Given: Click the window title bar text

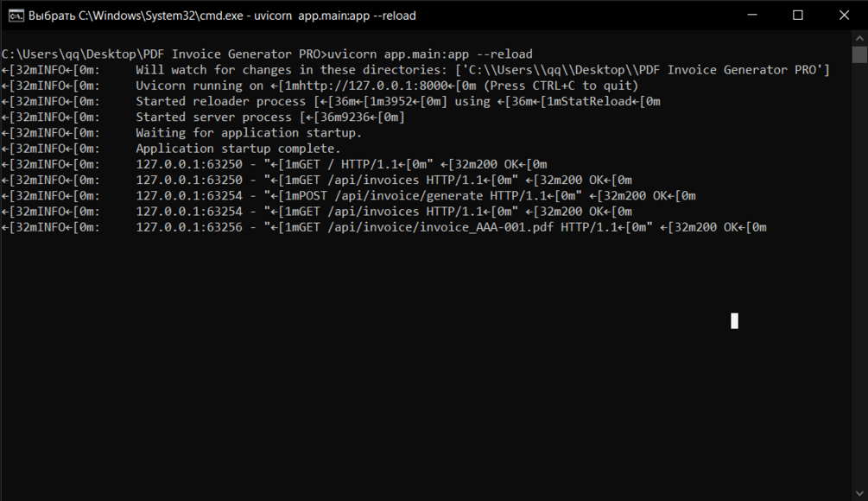Looking at the screenshot, I should click(x=222, y=16).
